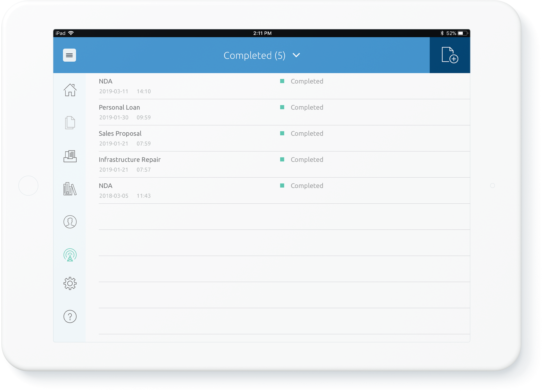Expand the document count dropdown chevron
Image resolution: width=543 pixels, height=392 pixels.
[296, 55]
